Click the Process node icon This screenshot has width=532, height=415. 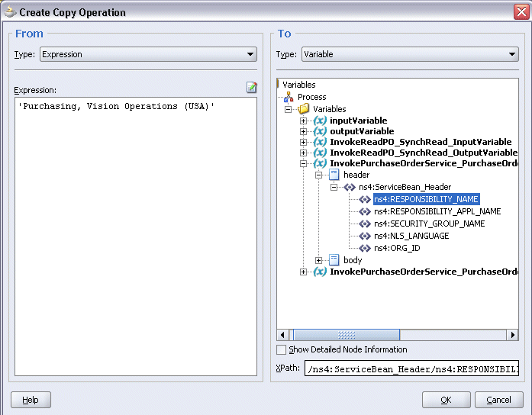289,97
